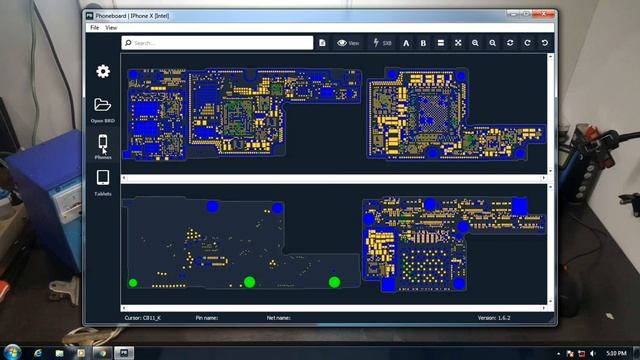Open file explorer from the taskbar

(x=60, y=353)
